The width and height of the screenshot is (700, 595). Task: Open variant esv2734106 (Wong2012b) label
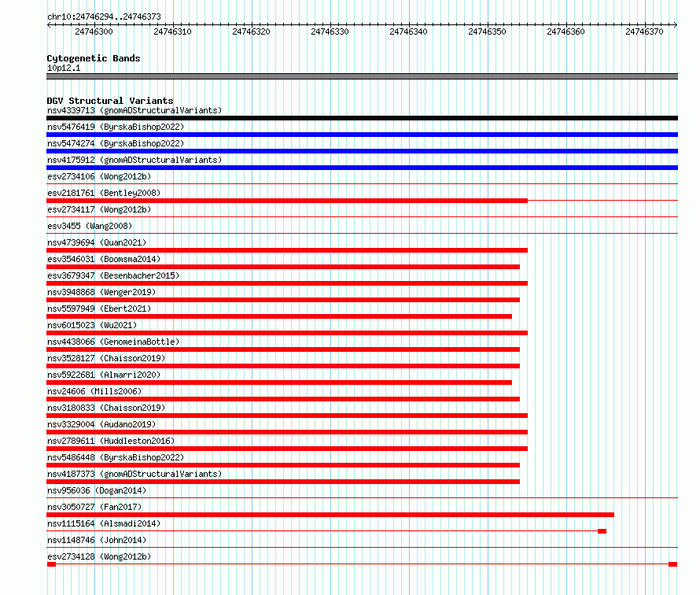pyautogui.click(x=99, y=176)
